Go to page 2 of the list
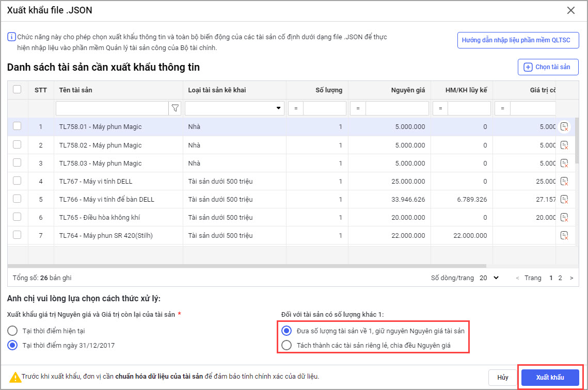The image size is (588, 390). point(560,278)
